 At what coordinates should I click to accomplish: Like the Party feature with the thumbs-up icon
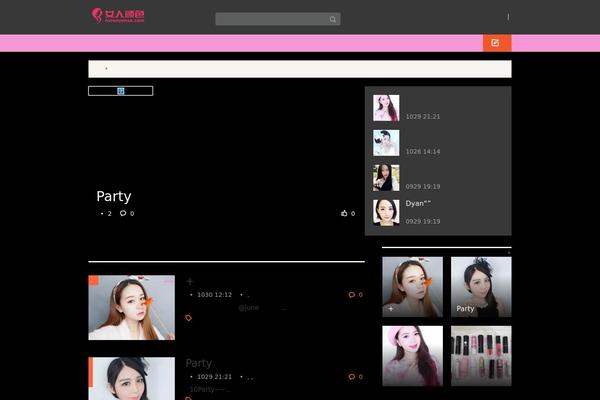click(344, 213)
